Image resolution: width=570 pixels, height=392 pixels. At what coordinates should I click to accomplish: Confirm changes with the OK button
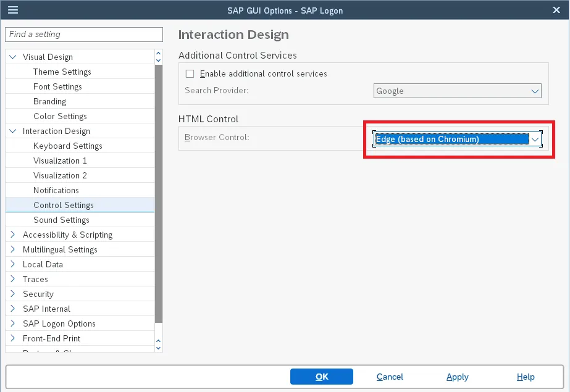click(x=321, y=377)
